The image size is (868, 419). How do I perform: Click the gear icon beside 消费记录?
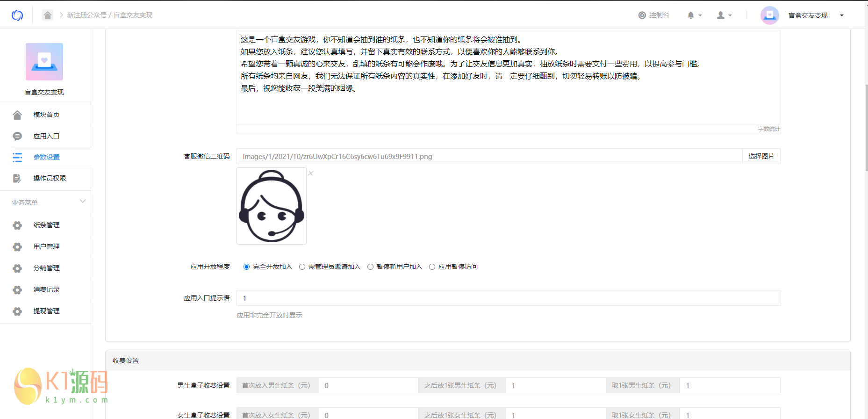[x=17, y=290]
